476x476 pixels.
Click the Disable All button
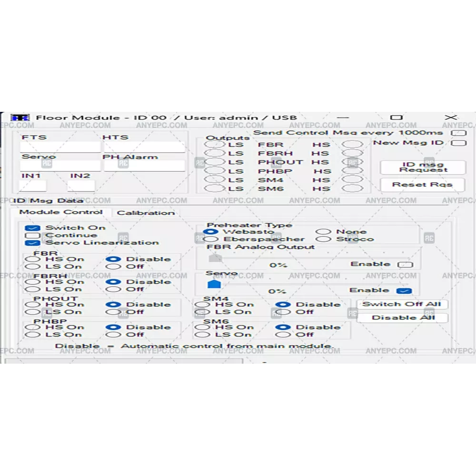[403, 317]
